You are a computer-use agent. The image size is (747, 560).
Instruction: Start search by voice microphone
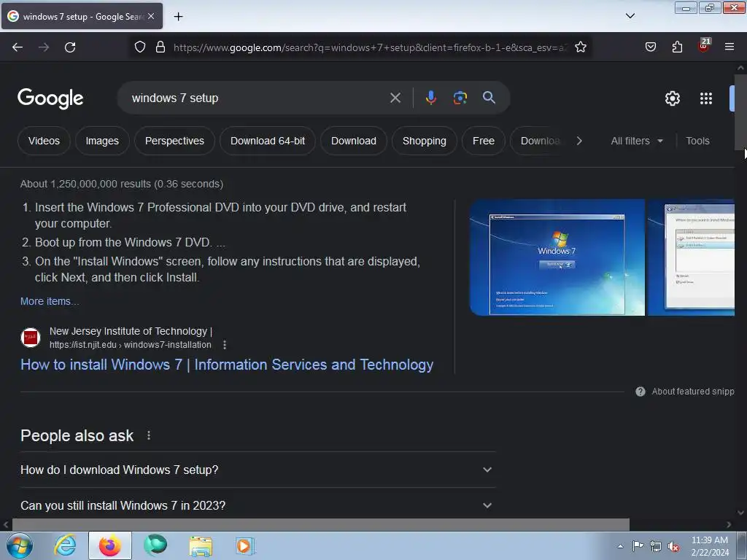[x=430, y=98]
